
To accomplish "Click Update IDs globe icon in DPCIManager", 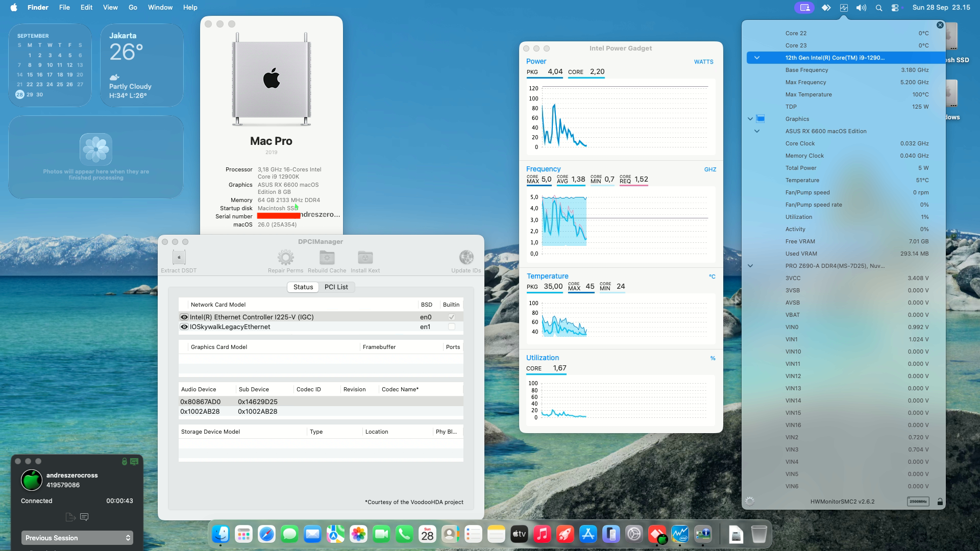I will (x=466, y=257).
